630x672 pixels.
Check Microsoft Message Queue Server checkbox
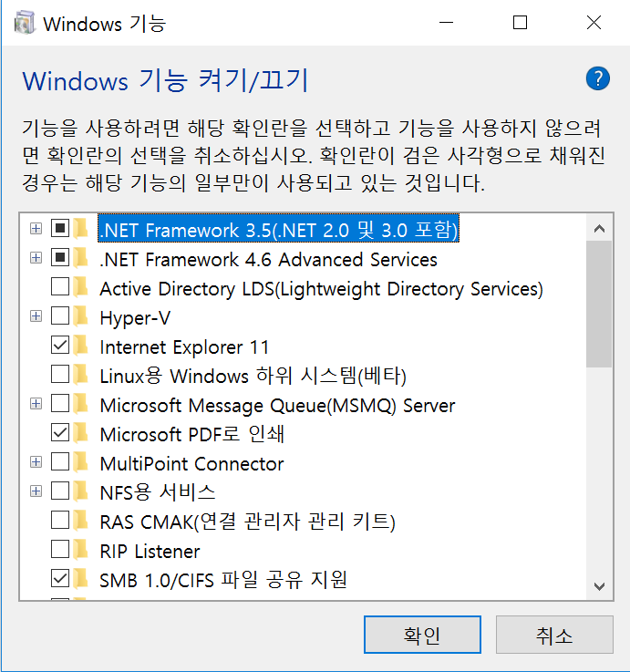(x=60, y=403)
